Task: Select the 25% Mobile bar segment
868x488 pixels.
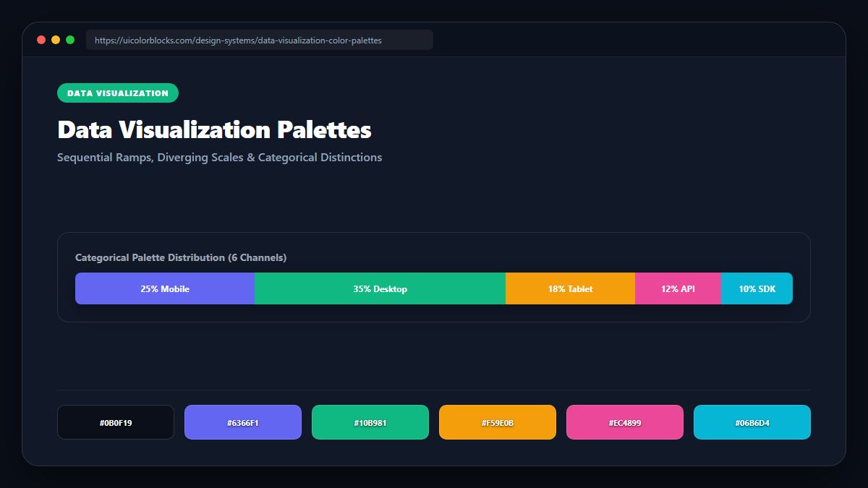Action: [165, 288]
